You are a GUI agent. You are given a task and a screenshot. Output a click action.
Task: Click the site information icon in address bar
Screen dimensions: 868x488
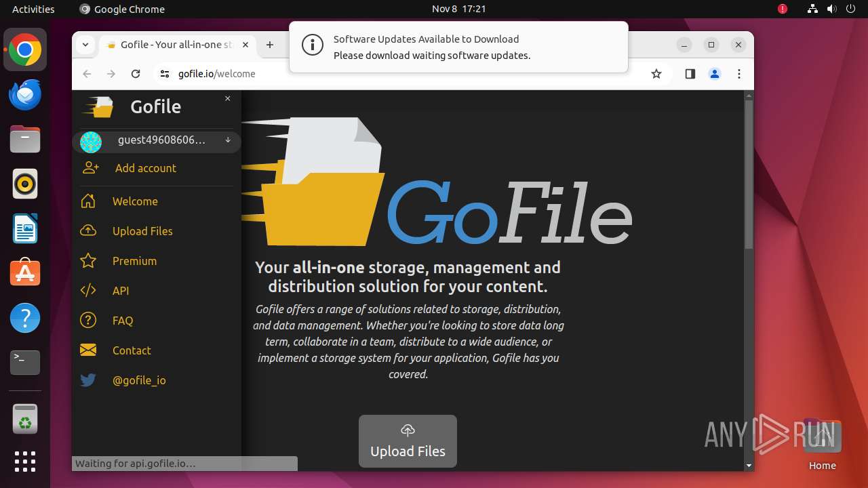pos(164,74)
